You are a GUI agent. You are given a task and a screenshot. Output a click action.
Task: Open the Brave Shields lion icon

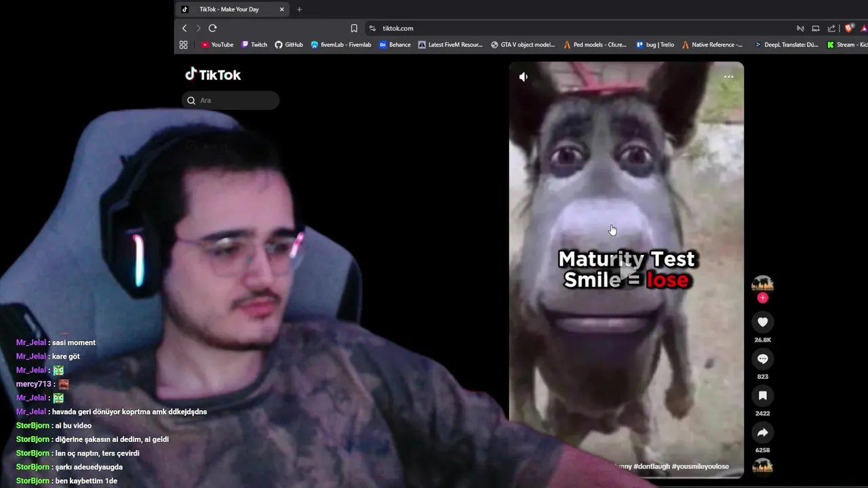849,28
